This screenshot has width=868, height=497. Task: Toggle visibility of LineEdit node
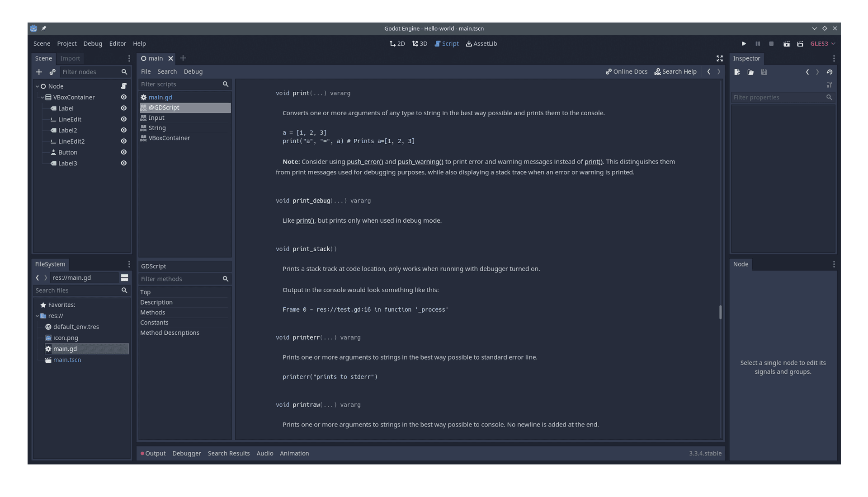[x=123, y=118]
